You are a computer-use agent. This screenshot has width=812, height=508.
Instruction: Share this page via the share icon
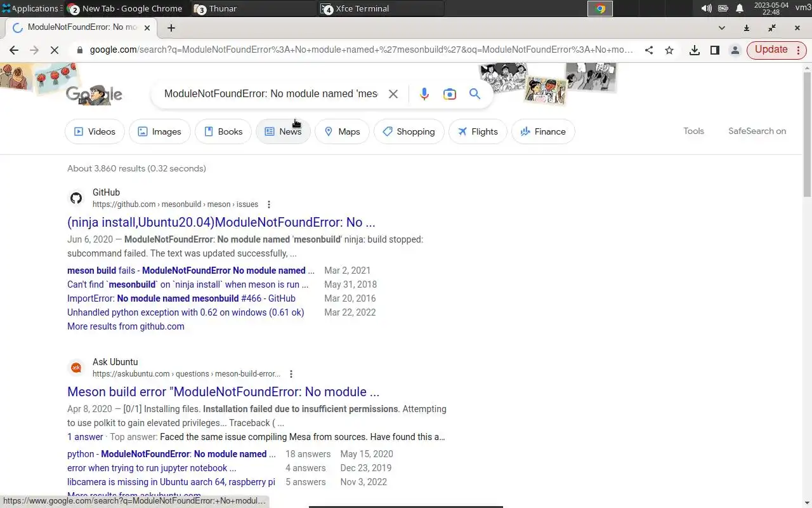pyautogui.click(x=649, y=50)
